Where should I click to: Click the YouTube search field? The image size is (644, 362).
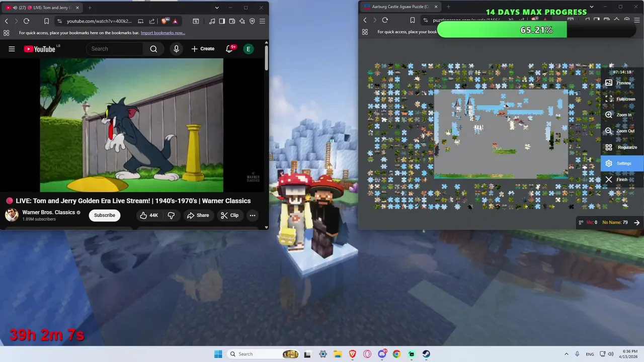pos(115,49)
